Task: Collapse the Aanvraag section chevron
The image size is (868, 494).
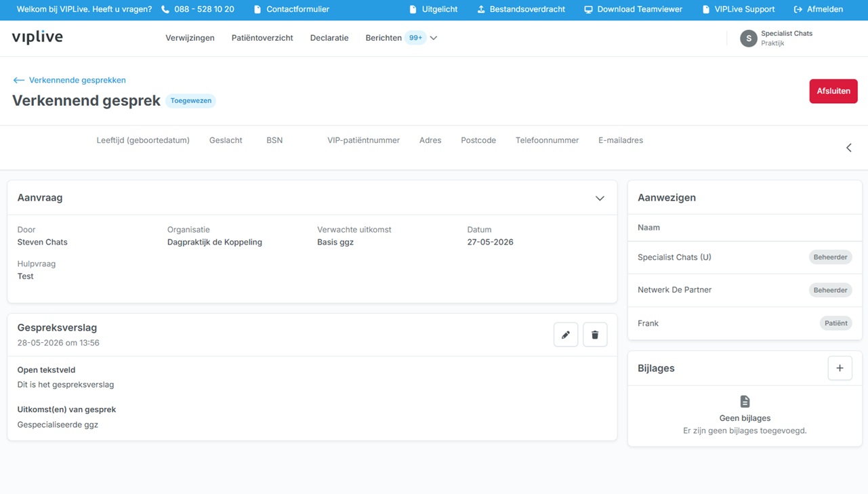Action: pyautogui.click(x=600, y=199)
